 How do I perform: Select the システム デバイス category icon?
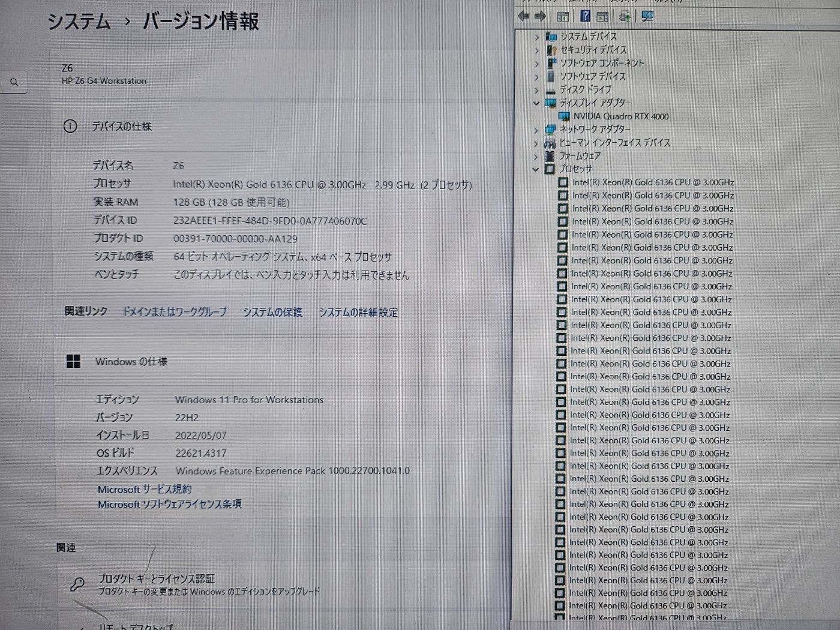click(x=551, y=37)
